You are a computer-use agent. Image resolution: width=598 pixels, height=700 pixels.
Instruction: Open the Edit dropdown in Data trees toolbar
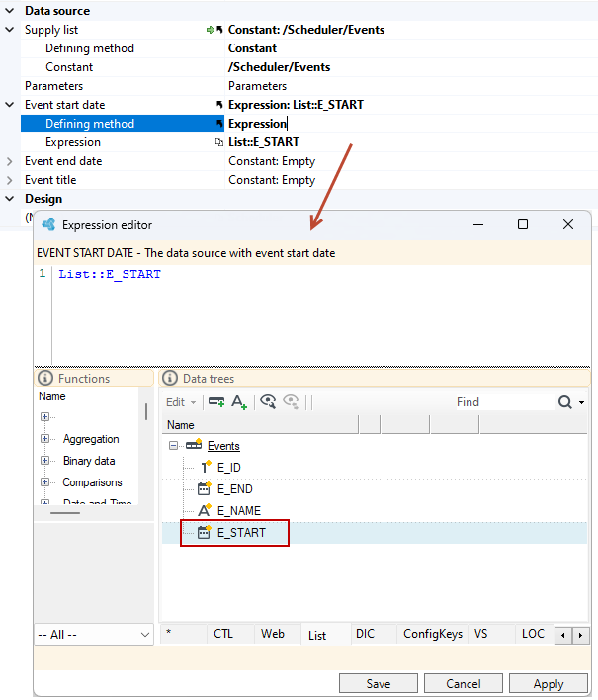pyautogui.click(x=181, y=402)
